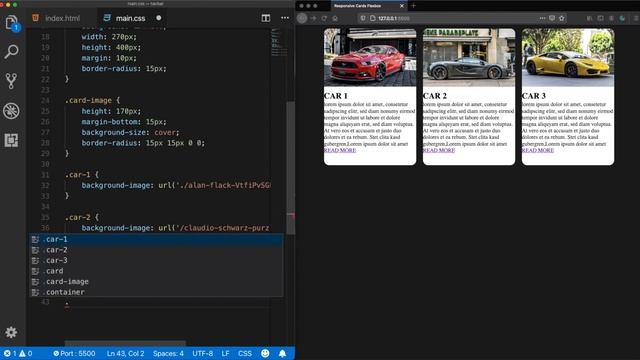Choose .car-3 from the suggestion list
Viewport: 640px width, 360px height.
156,260
